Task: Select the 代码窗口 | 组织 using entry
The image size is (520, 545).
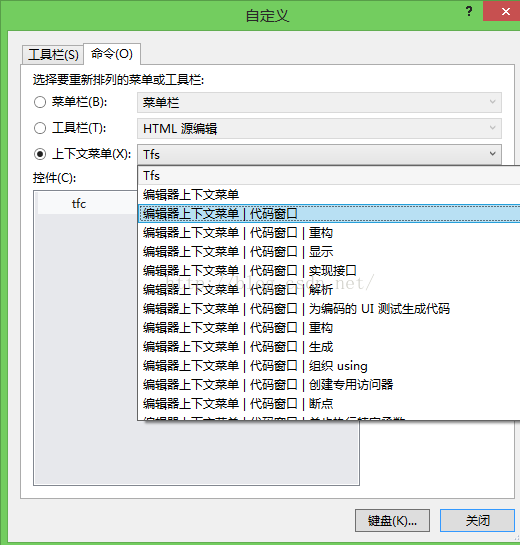Action: point(329,366)
